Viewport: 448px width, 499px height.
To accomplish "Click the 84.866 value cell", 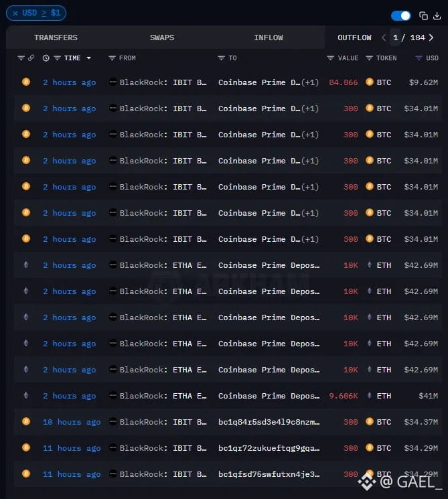I will [344, 82].
